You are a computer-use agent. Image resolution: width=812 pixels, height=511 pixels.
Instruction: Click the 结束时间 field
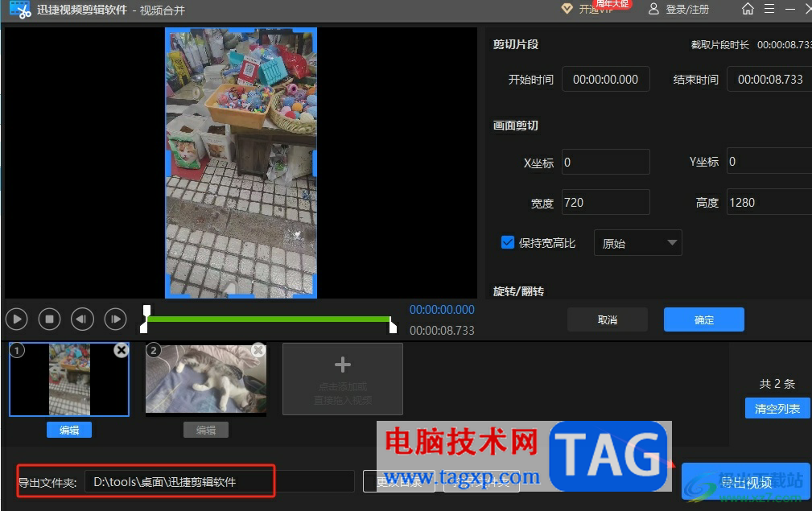(769, 79)
